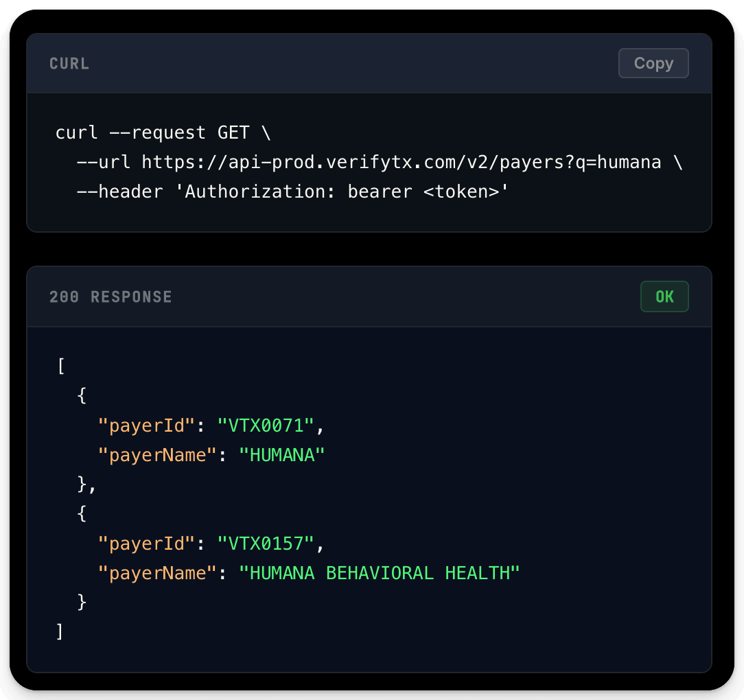Copy the curl command with Copy button
The width and height of the screenshot is (744, 700).
653,63
